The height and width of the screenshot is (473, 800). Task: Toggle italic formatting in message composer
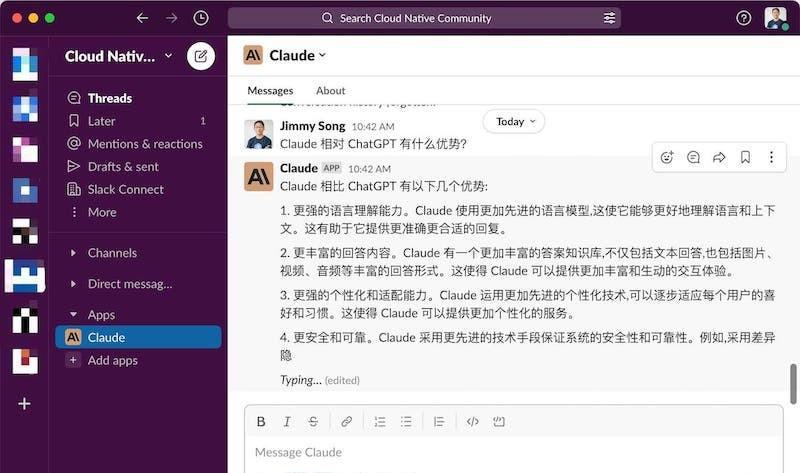(287, 422)
